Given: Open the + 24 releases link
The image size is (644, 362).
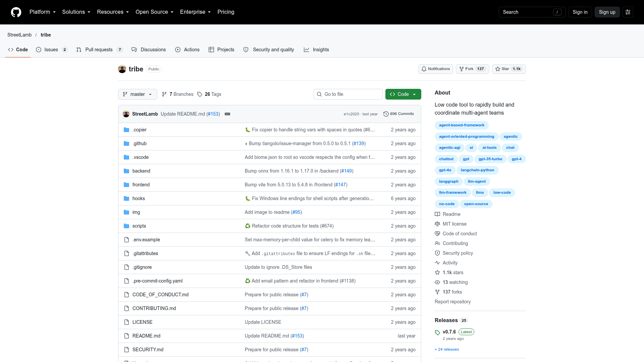Looking at the screenshot, I should (x=447, y=349).
